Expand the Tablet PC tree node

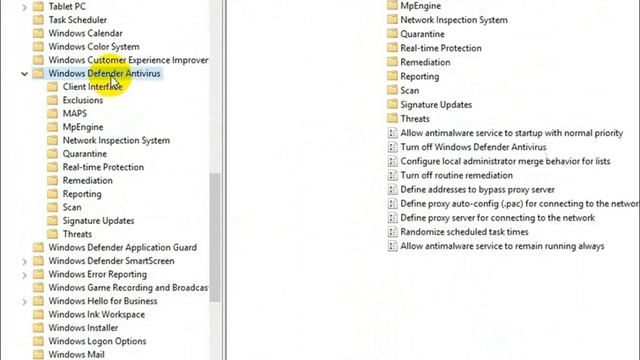pyautogui.click(x=24, y=7)
